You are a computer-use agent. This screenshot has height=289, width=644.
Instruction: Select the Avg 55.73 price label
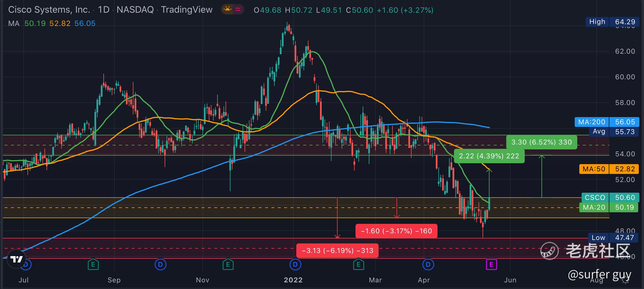coord(614,132)
